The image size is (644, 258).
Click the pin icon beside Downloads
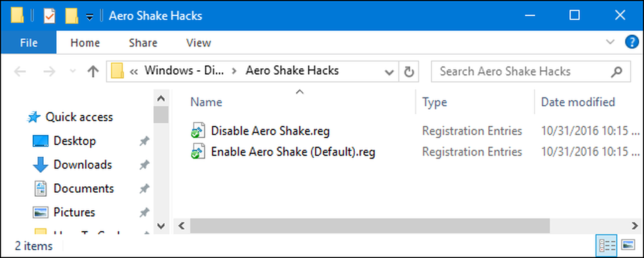coord(144,165)
